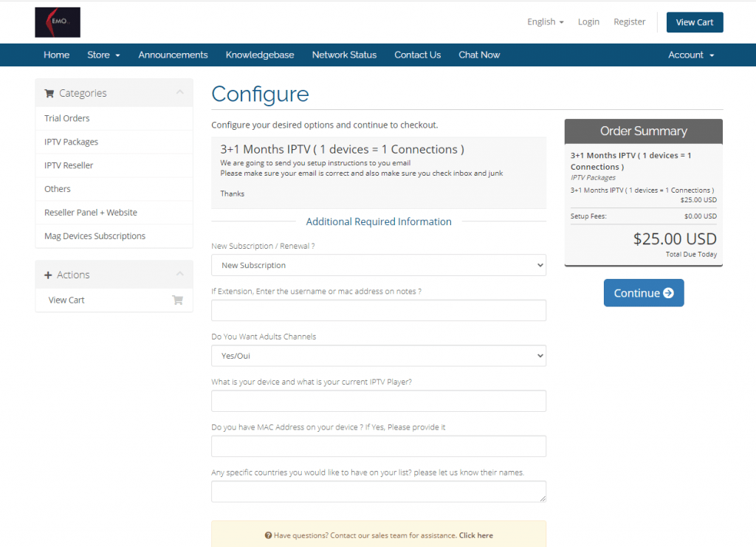Select the Others category
This screenshot has width=756, height=547.
click(x=114, y=190)
